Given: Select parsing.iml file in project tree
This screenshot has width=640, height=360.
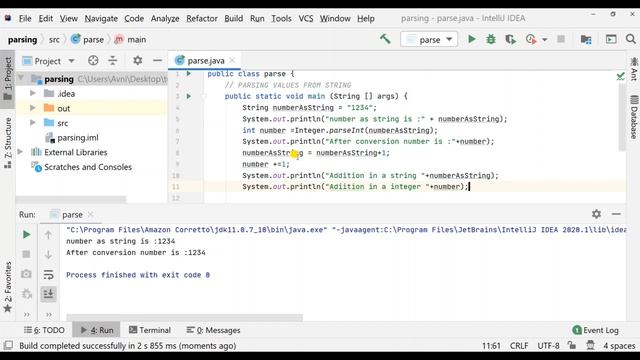Looking at the screenshot, I should click(x=78, y=138).
